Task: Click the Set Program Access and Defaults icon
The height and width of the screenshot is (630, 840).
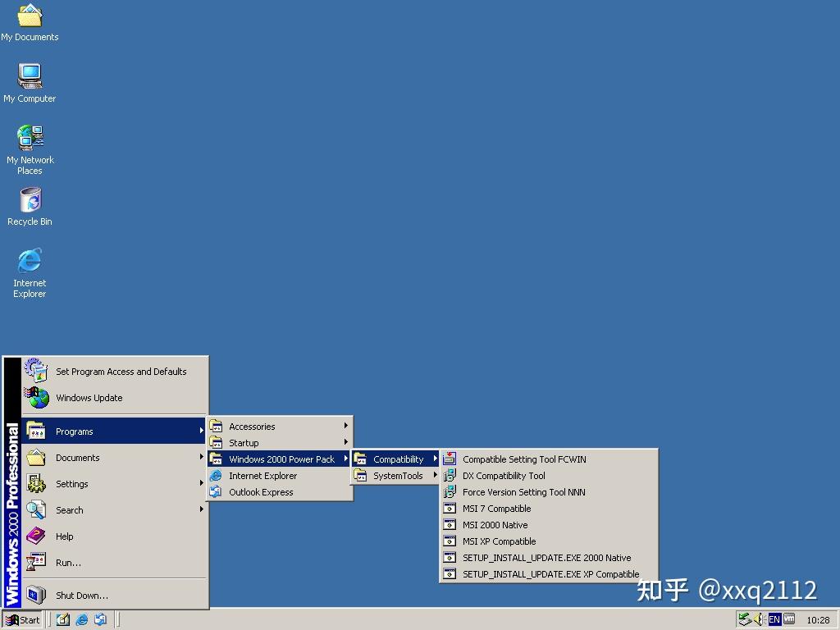Action: click(36, 371)
